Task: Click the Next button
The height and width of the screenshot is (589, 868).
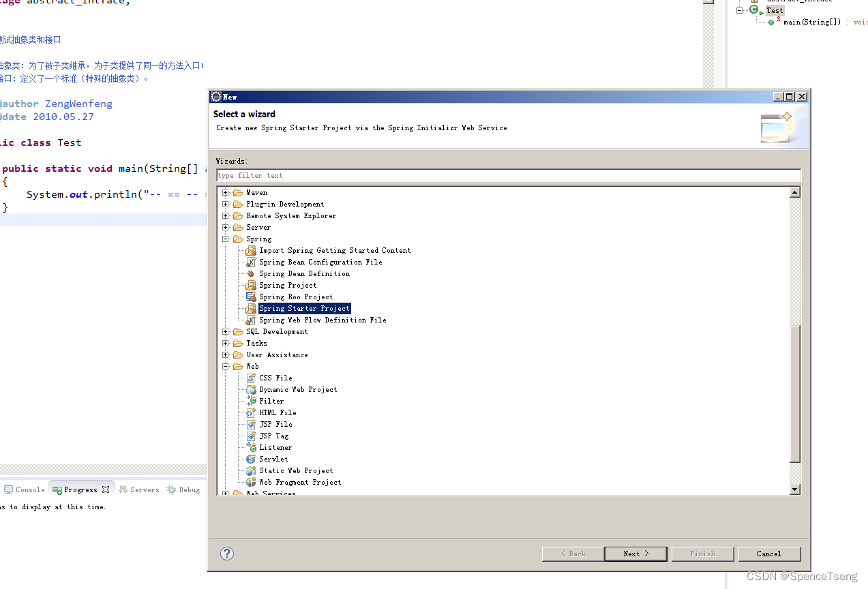Action: 635,554
